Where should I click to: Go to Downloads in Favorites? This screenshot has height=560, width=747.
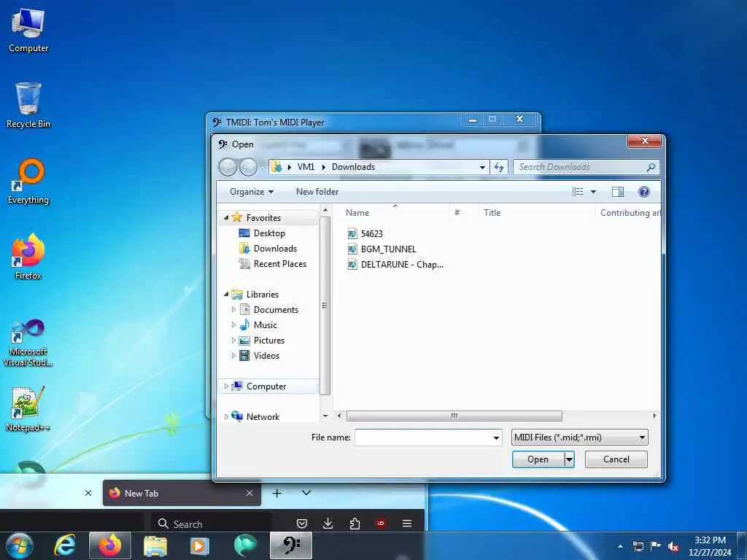275,249
